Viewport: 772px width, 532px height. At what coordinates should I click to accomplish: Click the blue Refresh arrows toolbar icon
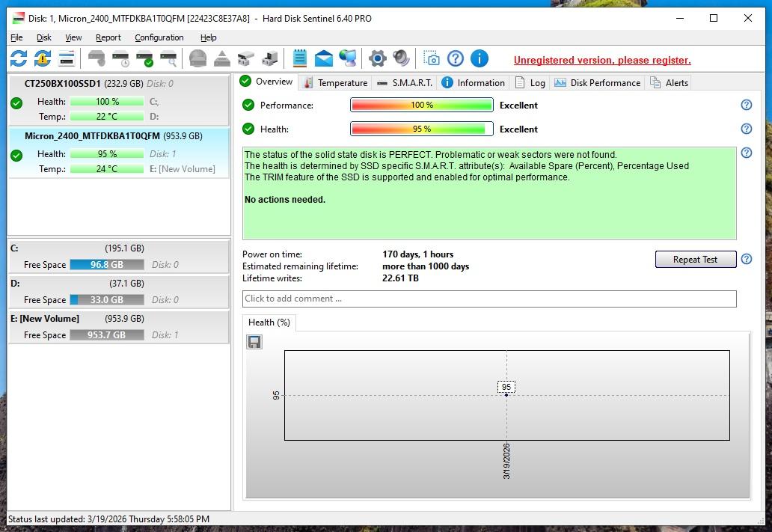19,58
